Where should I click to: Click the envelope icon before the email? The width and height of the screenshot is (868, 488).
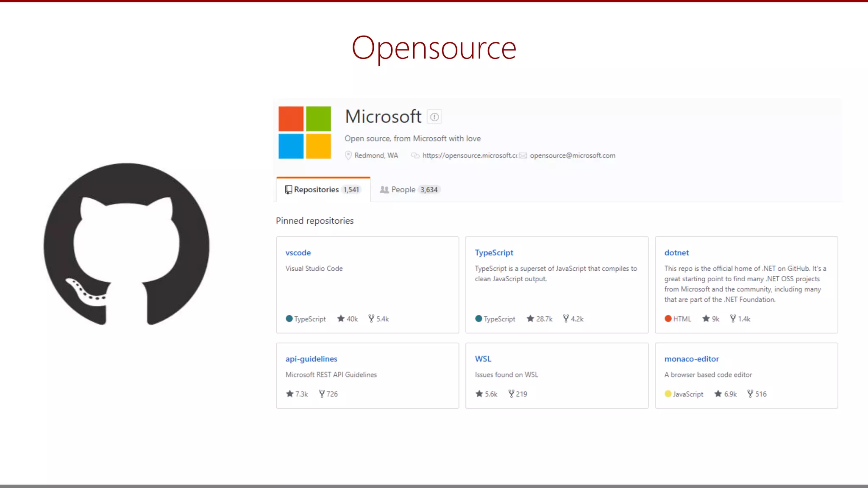(523, 155)
